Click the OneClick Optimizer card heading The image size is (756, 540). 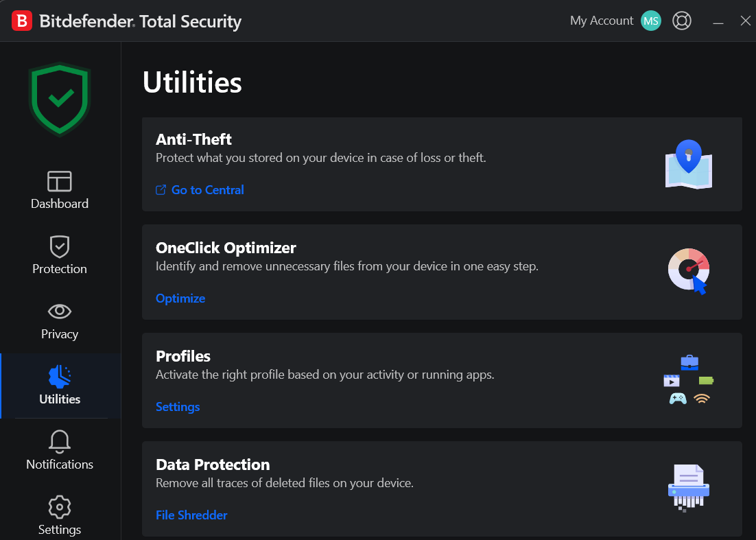coord(226,248)
